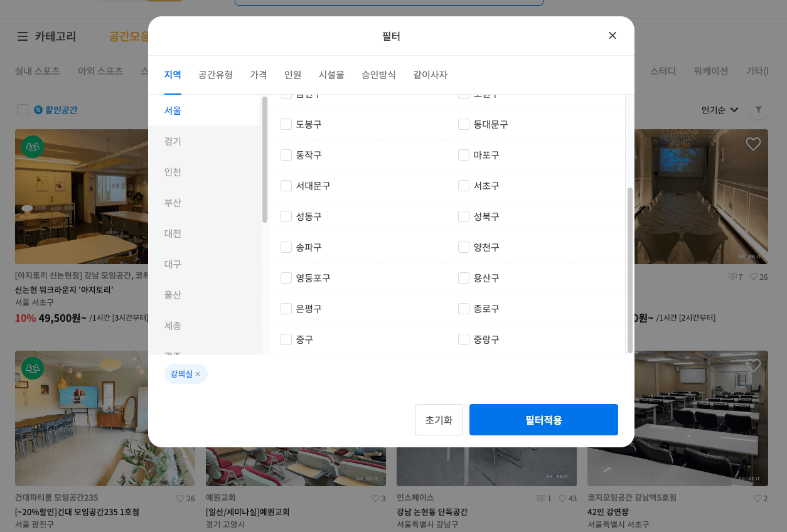Image resolution: width=787 pixels, height=532 pixels.
Task: Click the like heart showing 43
Action: [562, 498]
